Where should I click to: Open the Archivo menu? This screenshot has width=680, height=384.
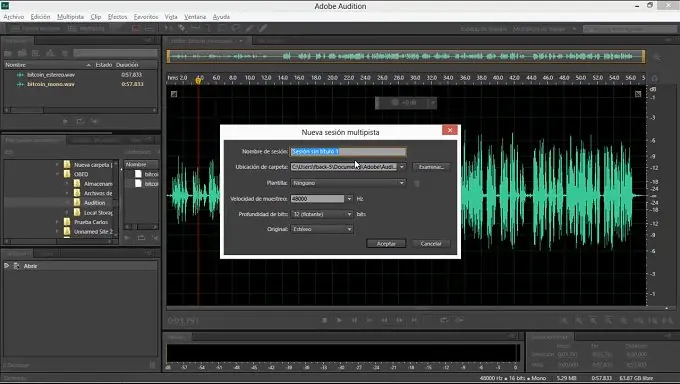(13, 16)
